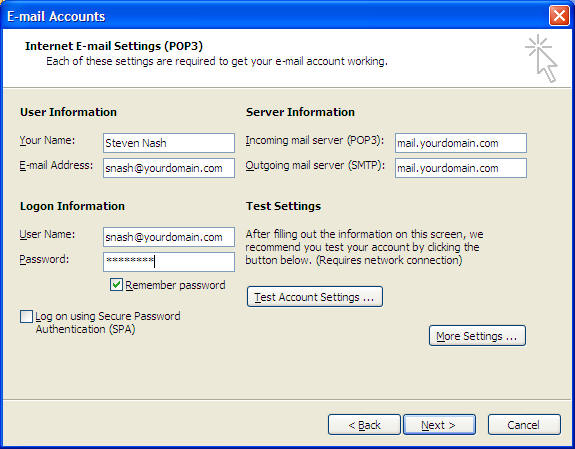Viewport: 575px width, 449px height.
Task: Click the wizard cursor sparkle icon
Action: [x=541, y=59]
